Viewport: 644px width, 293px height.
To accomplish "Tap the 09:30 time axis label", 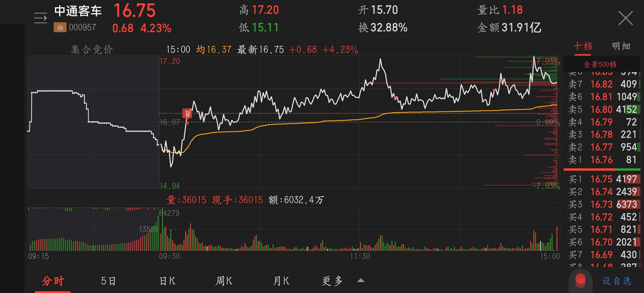I will (x=169, y=256).
